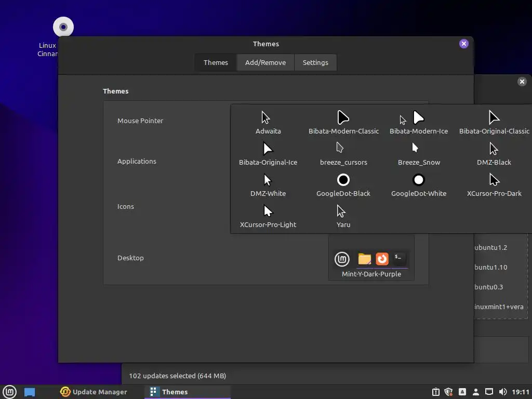The height and width of the screenshot is (399, 532).
Task: Click the Applications row label
Action: (x=137, y=161)
